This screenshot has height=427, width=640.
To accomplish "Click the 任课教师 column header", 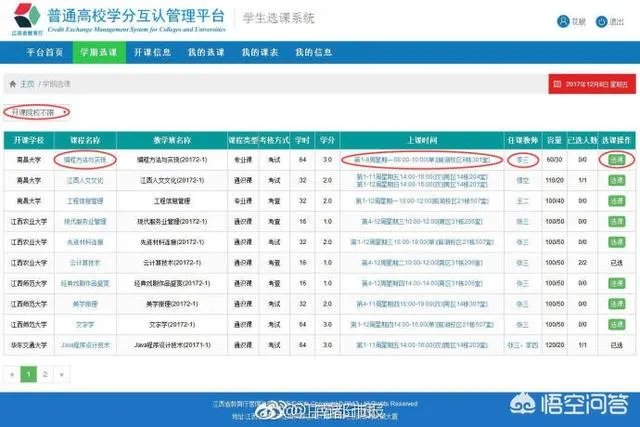I will (522, 140).
